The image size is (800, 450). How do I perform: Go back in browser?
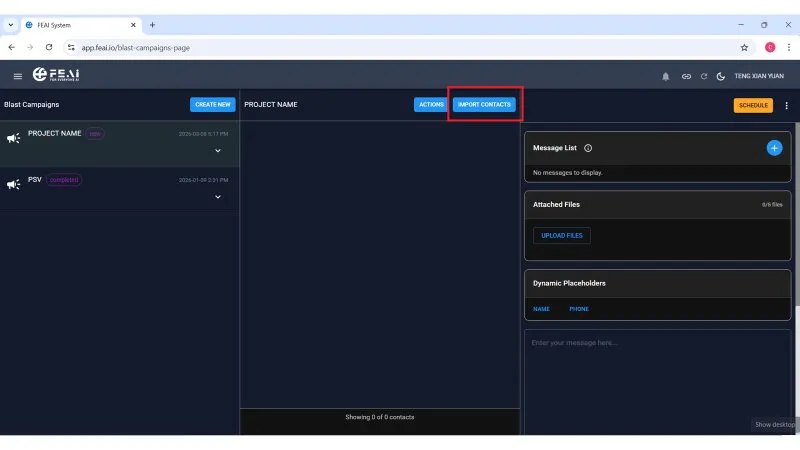(x=12, y=47)
